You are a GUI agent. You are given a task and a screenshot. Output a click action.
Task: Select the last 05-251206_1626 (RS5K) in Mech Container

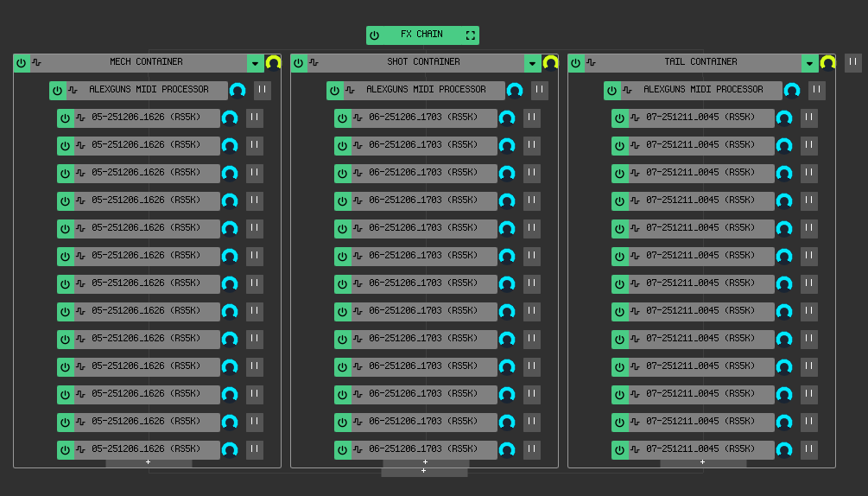(146, 449)
